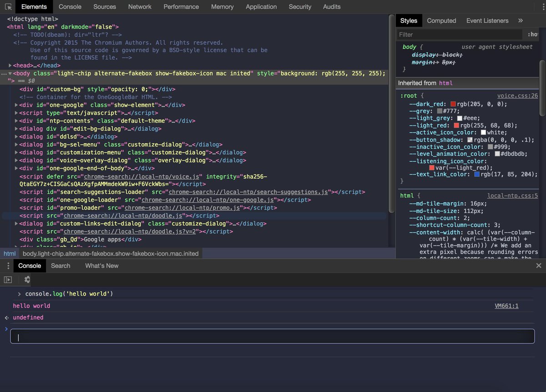This screenshot has width=546, height=392.
Task: Expand the one-google div node
Action: tap(16, 105)
